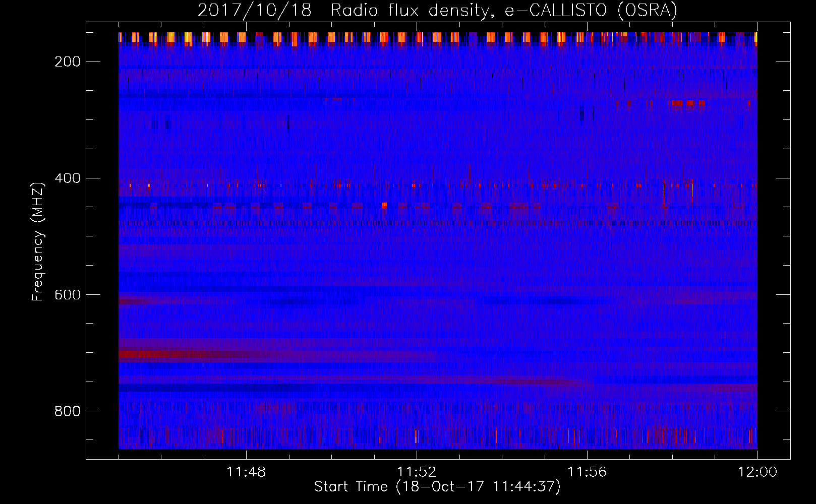Click the 11:48 time tick label

click(x=246, y=472)
